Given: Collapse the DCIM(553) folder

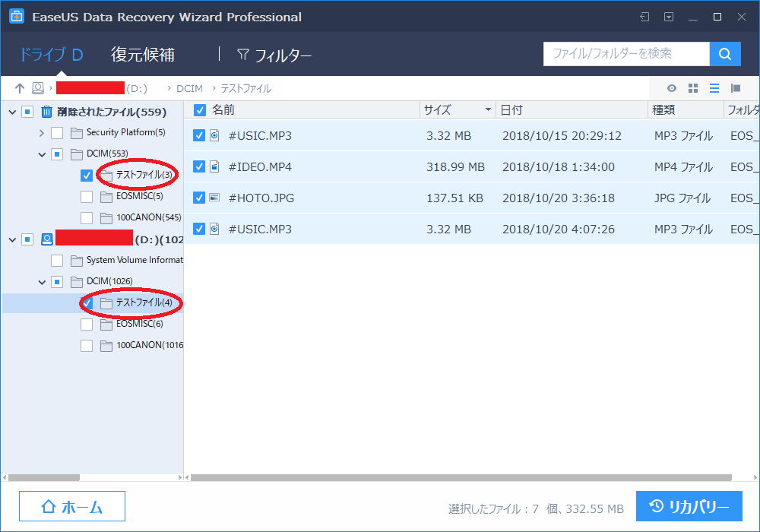Looking at the screenshot, I should pyautogui.click(x=42, y=154).
